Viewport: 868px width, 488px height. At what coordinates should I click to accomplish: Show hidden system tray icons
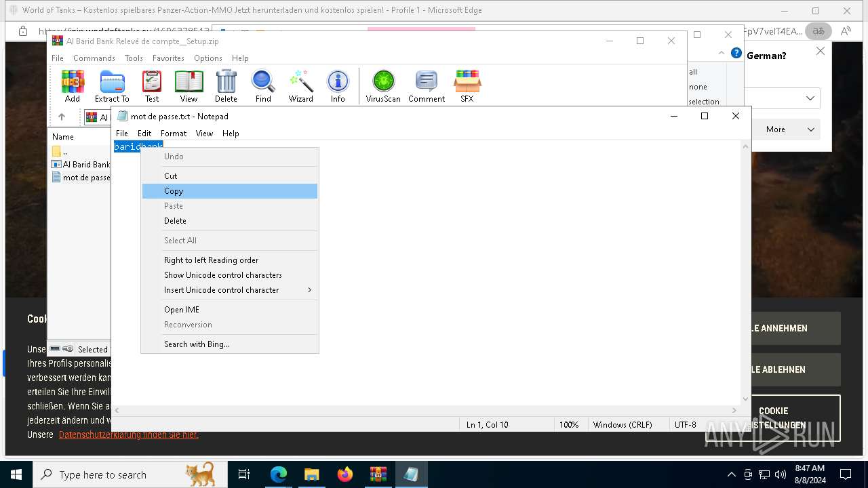(731, 474)
